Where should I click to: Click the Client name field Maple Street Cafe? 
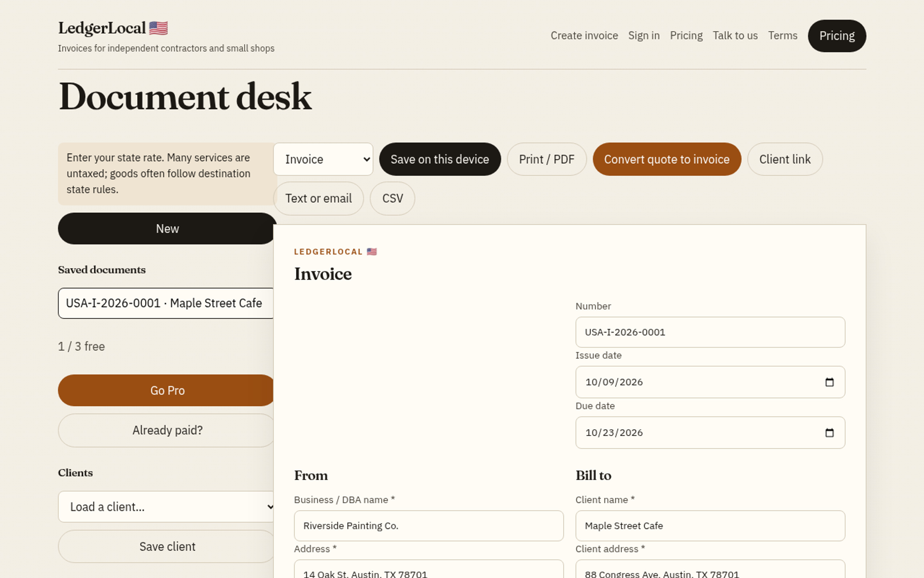(710, 526)
